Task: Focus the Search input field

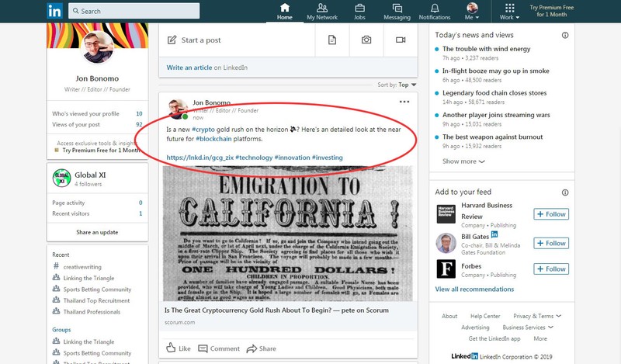Action: pos(134,11)
